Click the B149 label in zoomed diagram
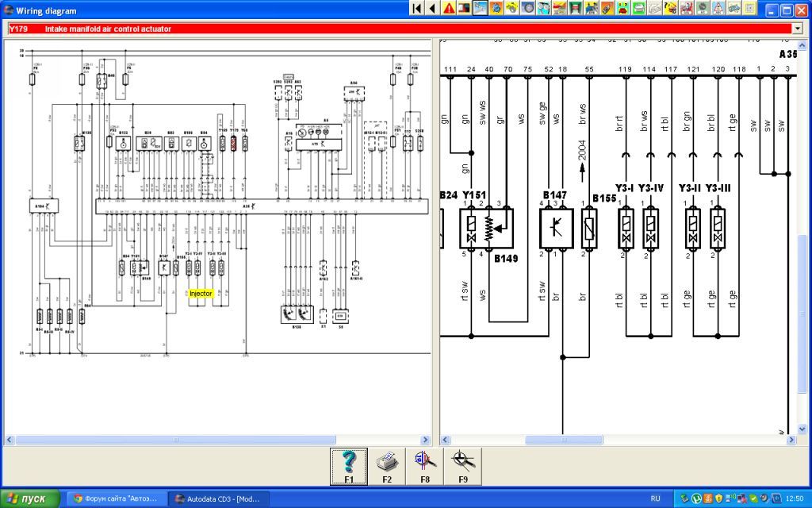 tap(506, 258)
